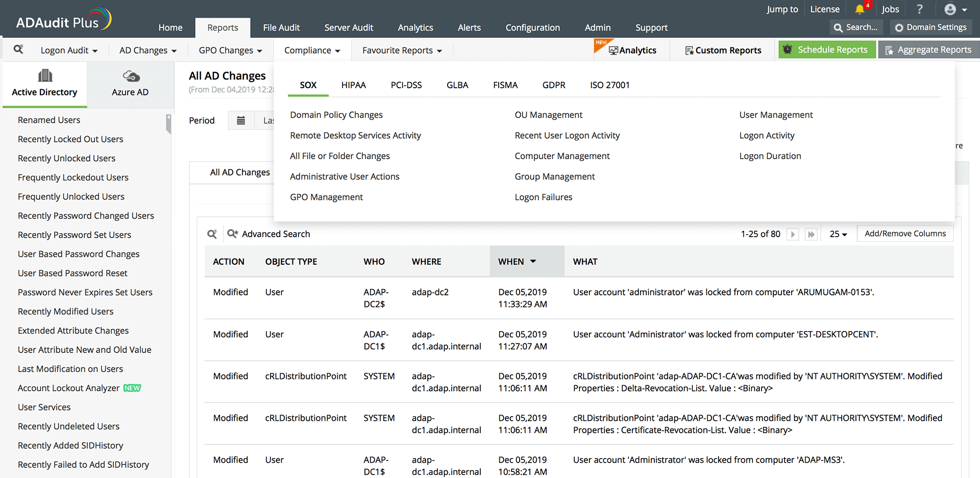Select the Azure AD tab

pos(130,84)
